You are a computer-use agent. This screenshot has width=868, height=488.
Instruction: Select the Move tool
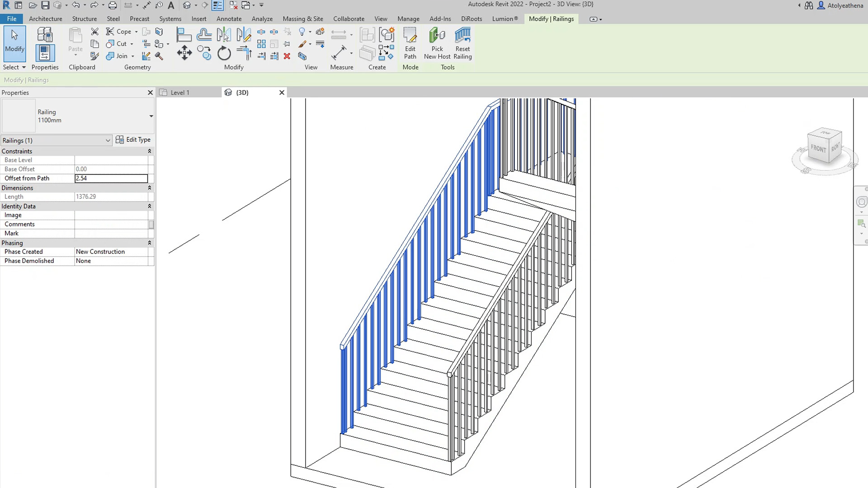click(184, 53)
